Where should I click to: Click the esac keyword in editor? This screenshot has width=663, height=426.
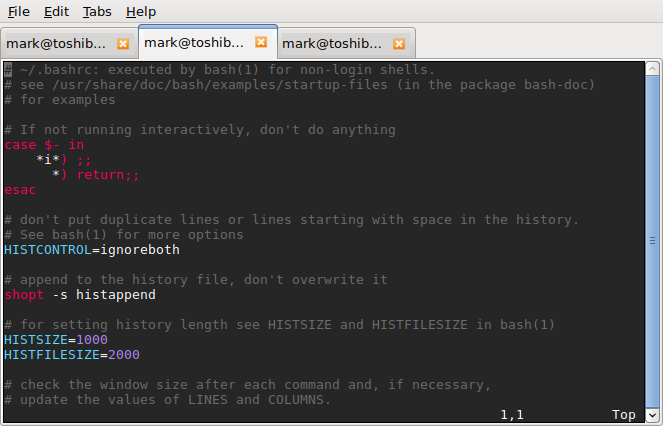pos(20,190)
